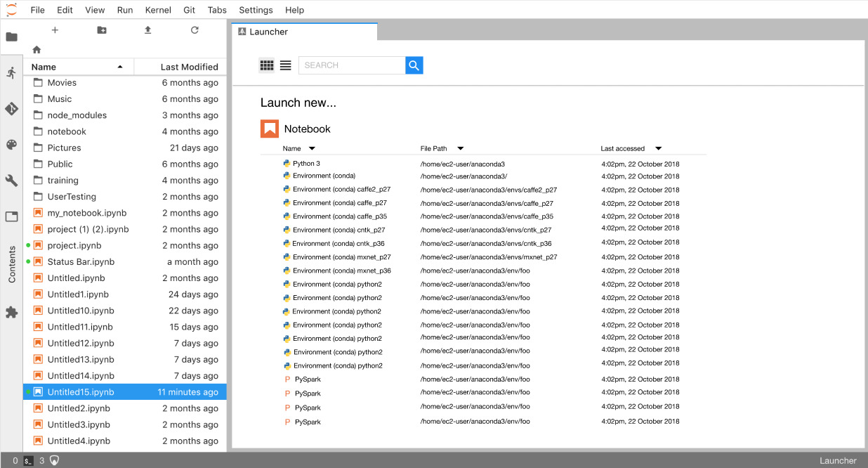Switch launcher to list view
Screen dimensions: 868x468
[285, 65]
